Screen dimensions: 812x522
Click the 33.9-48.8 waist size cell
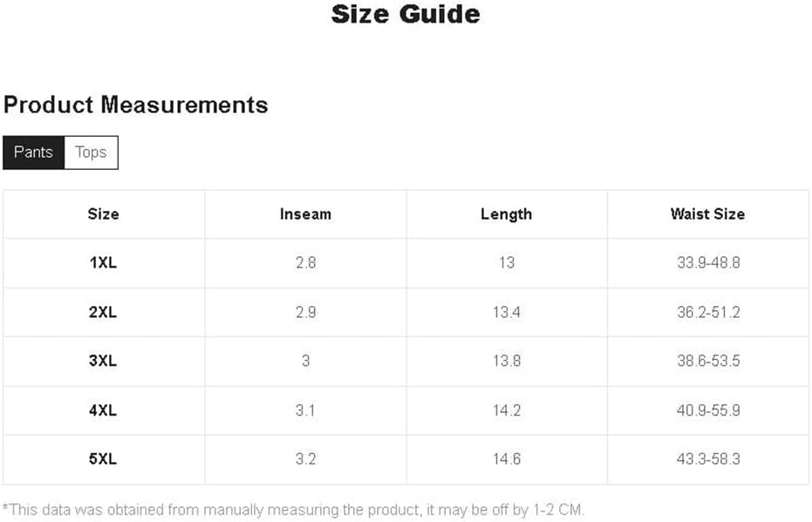point(707,262)
